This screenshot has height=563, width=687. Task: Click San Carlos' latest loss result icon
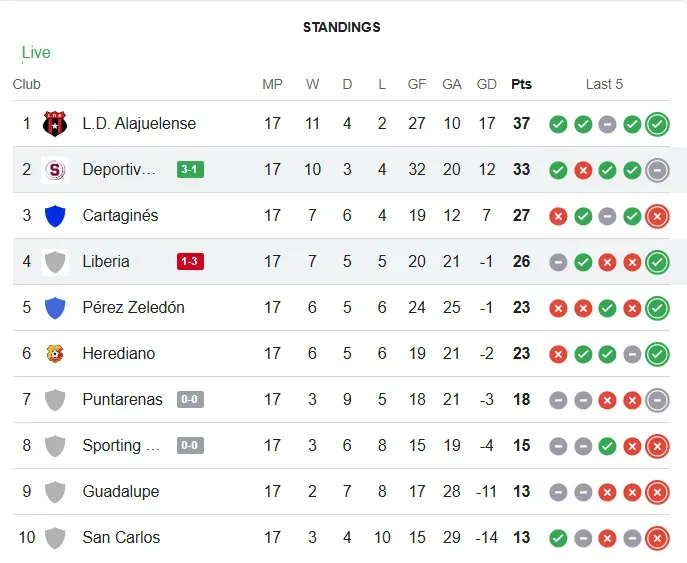tap(657, 538)
